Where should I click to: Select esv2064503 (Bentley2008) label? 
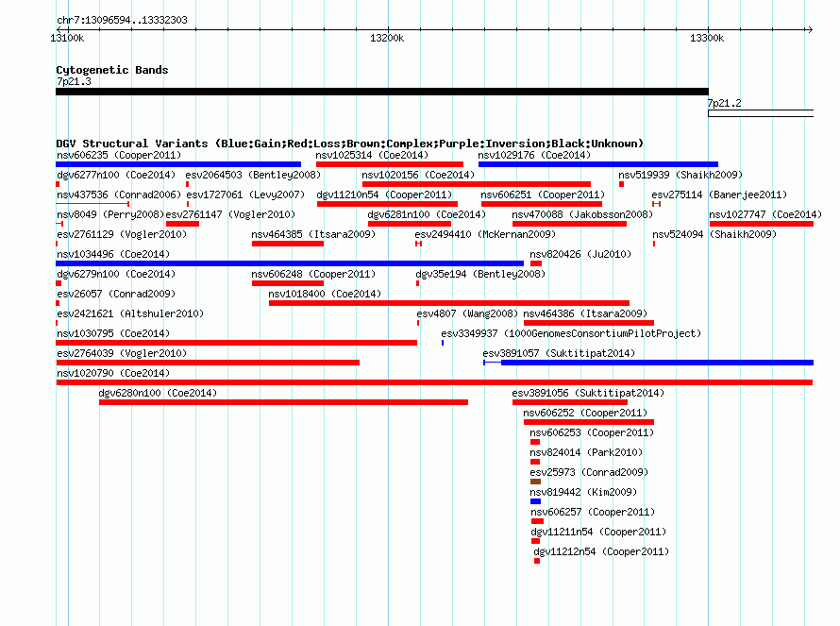pos(253,175)
